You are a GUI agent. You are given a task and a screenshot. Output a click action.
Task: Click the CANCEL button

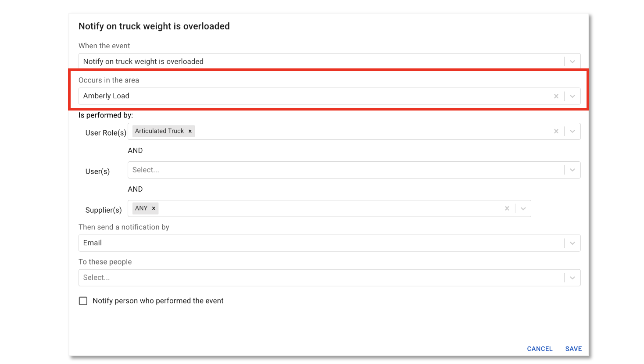click(x=540, y=349)
